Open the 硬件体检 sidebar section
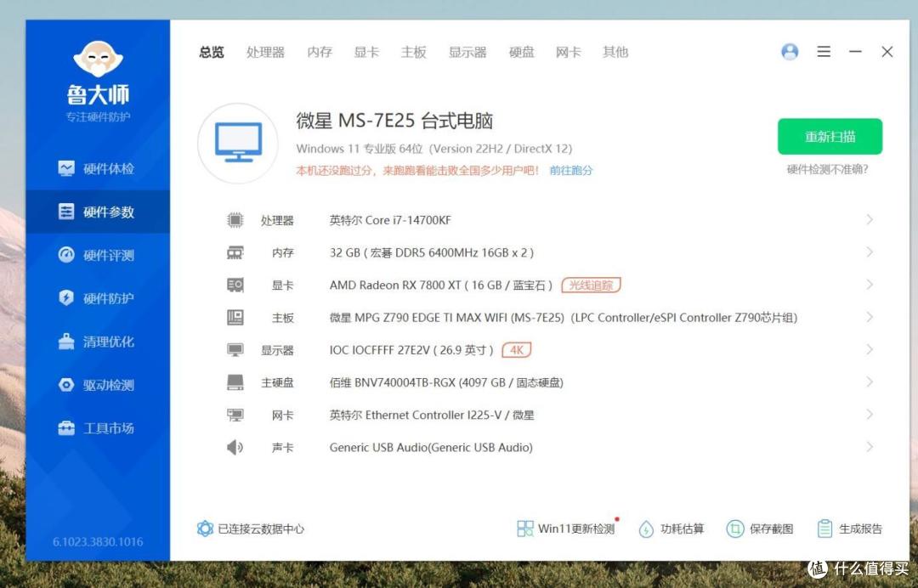918x588 pixels. click(x=97, y=168)
